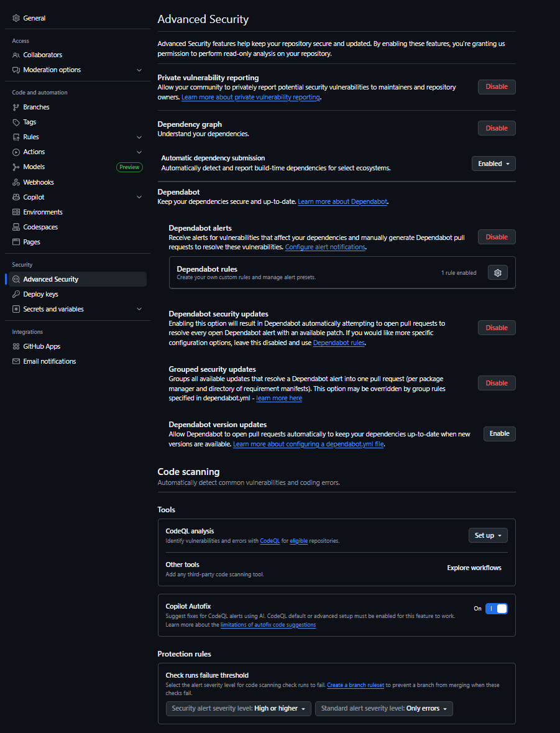Click the Models Preview badge

pyautogui.click(x=129, y=167)
